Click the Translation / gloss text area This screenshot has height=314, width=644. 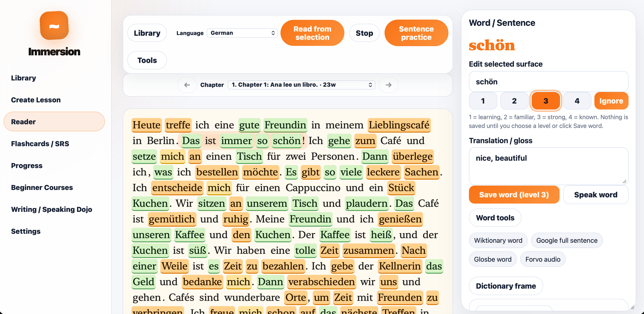(x=549, y=166)
